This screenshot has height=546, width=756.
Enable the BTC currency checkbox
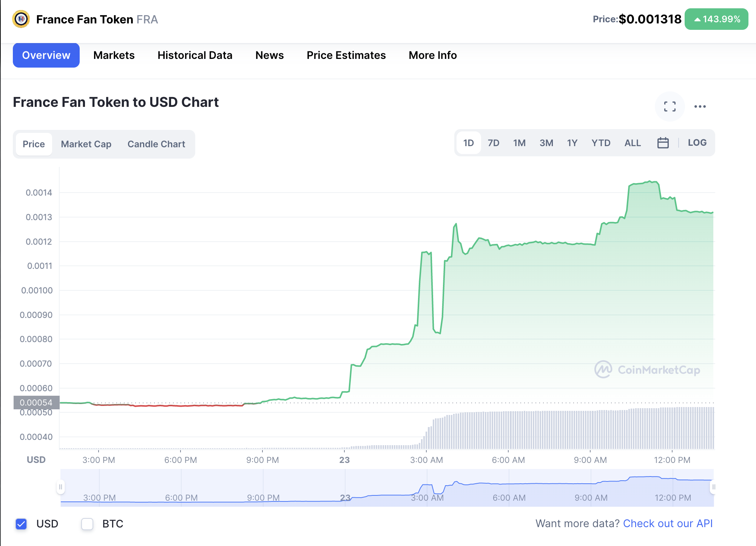pos(87,524)
